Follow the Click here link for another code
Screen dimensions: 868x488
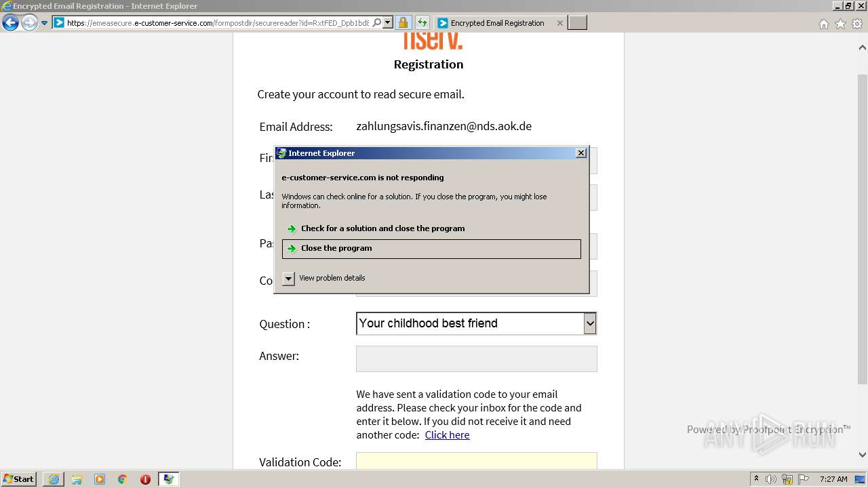[447, 435]
